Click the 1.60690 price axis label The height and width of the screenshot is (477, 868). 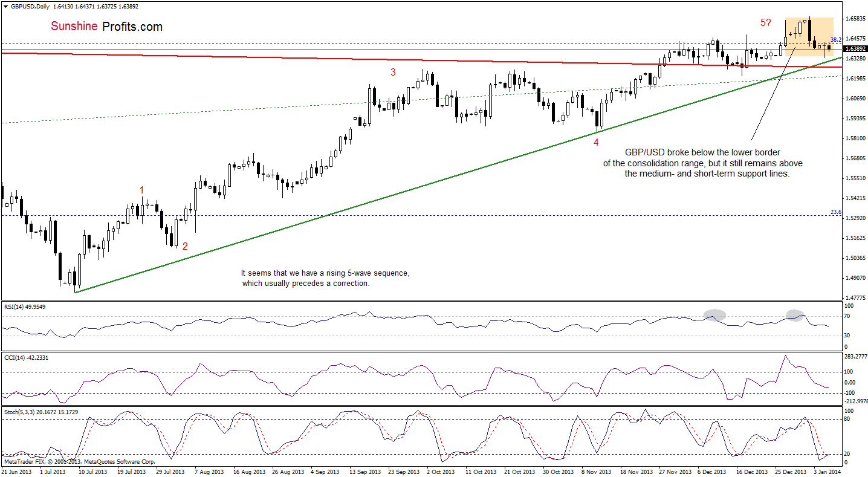(855, 99)
